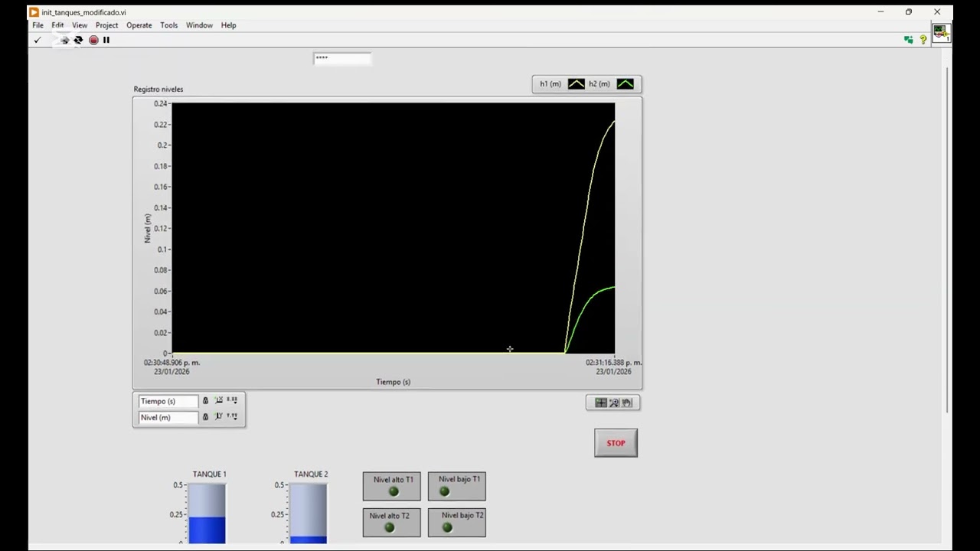
Task: Open the Help menu
Action: coord(229,25)
